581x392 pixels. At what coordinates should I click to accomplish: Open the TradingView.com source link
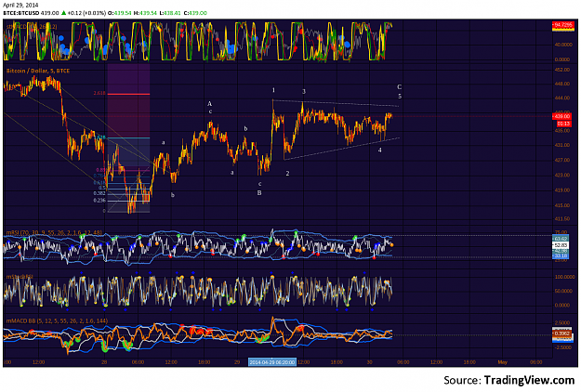(x=529, y=380)
